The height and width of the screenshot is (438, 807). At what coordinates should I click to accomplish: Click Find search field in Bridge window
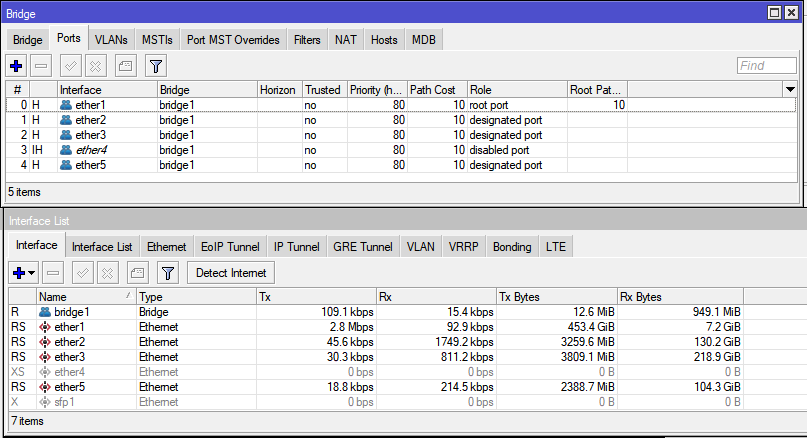(766, 65)
